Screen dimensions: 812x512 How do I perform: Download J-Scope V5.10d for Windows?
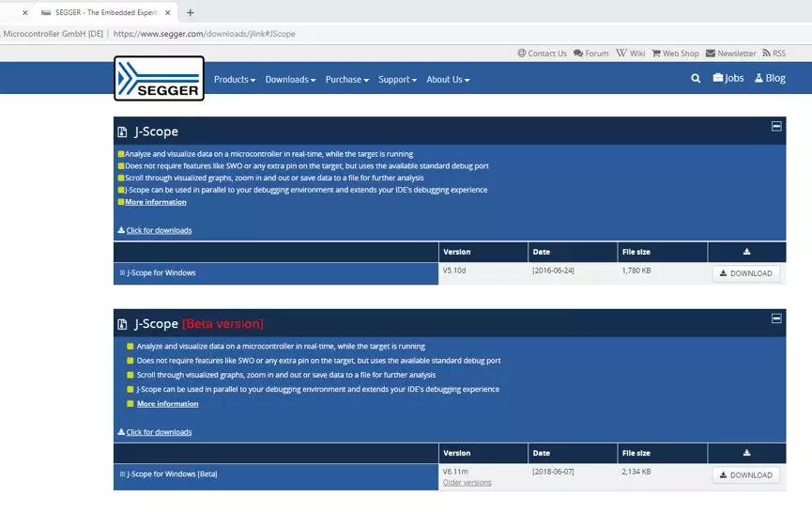point(745,273)
